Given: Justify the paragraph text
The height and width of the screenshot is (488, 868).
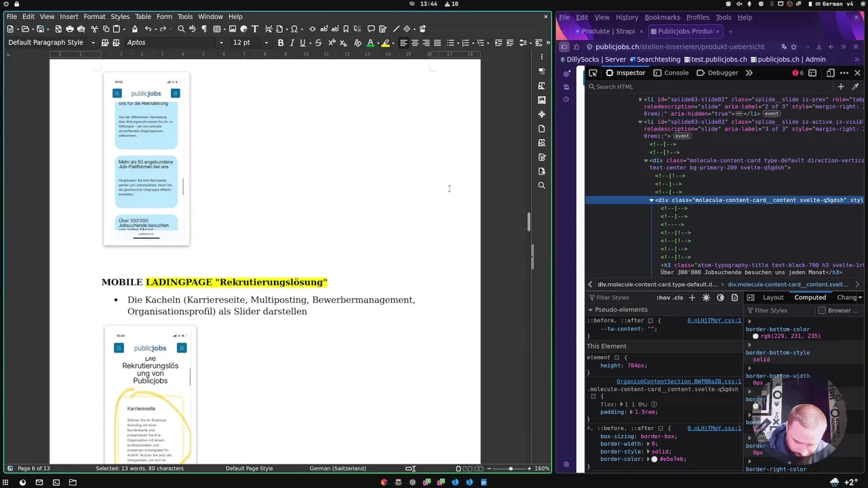Looking at the screenshot, I should (x=437, y=43).
